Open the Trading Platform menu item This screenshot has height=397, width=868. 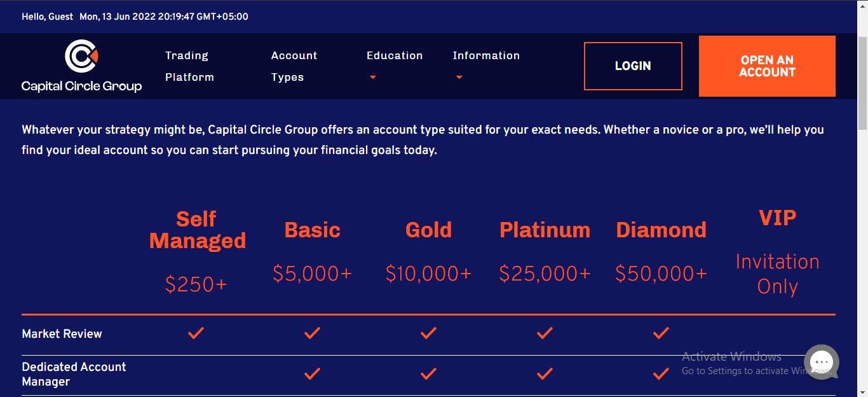pyautogui.click(x=189, y=66)
